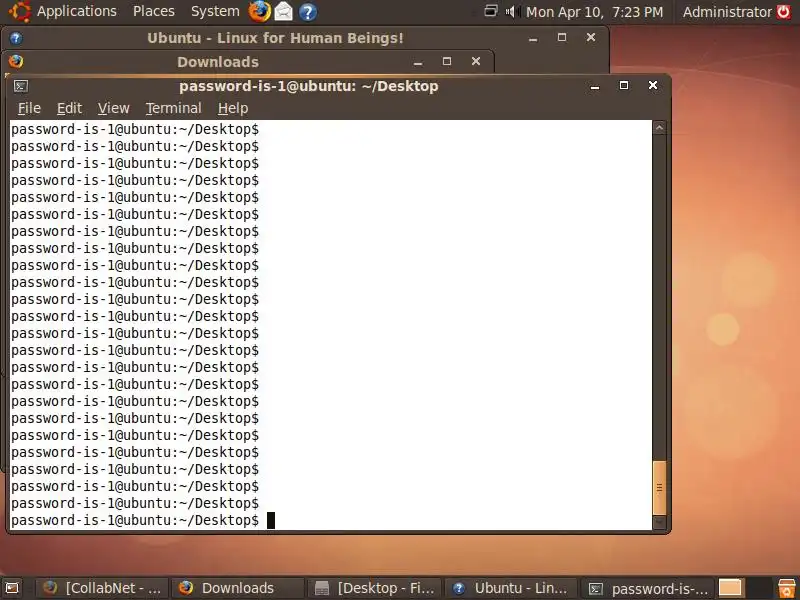
Task: Open the System menu
Action: coord(215,11)
